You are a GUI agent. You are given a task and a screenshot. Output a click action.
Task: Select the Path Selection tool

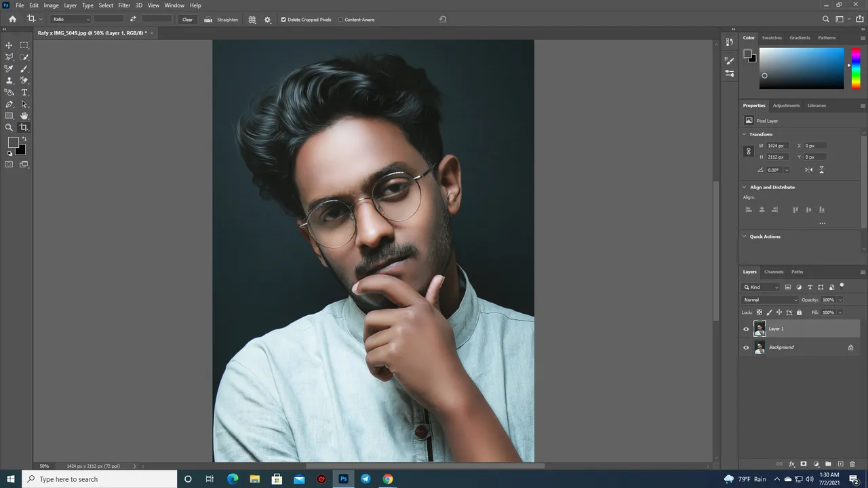coord(24,104)
